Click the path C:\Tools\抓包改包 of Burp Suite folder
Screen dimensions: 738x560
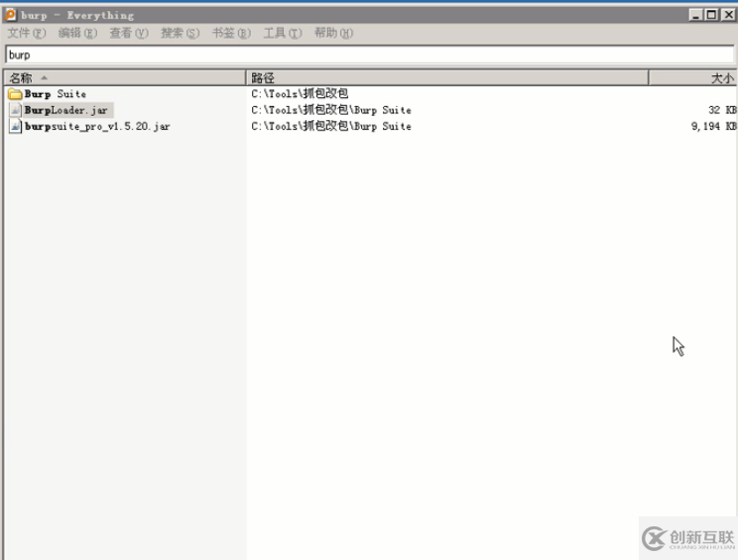pos(300,93)
